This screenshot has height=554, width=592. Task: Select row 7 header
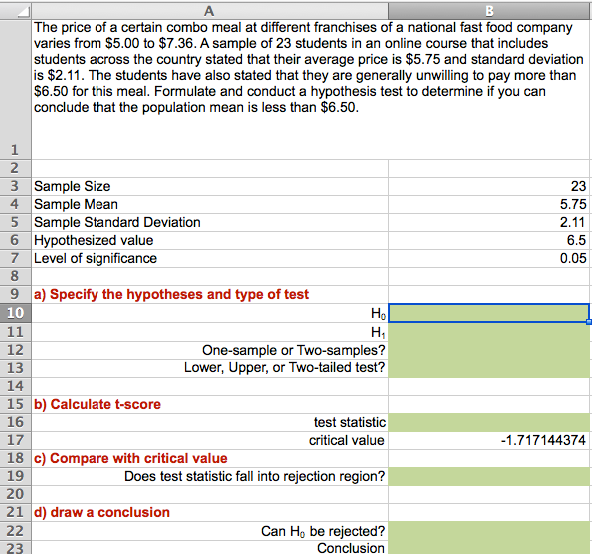click(15, 259)
